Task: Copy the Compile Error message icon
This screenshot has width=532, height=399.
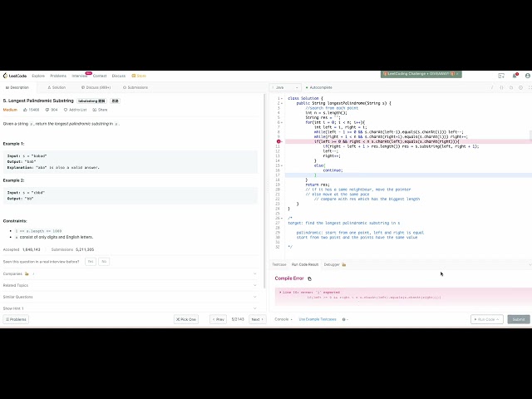Action: click(x=309, y=278)
